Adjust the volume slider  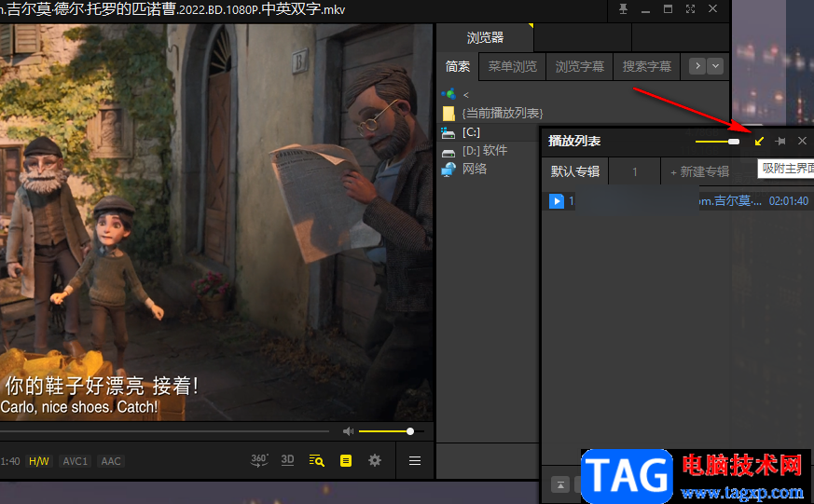[x=391, y=431]
